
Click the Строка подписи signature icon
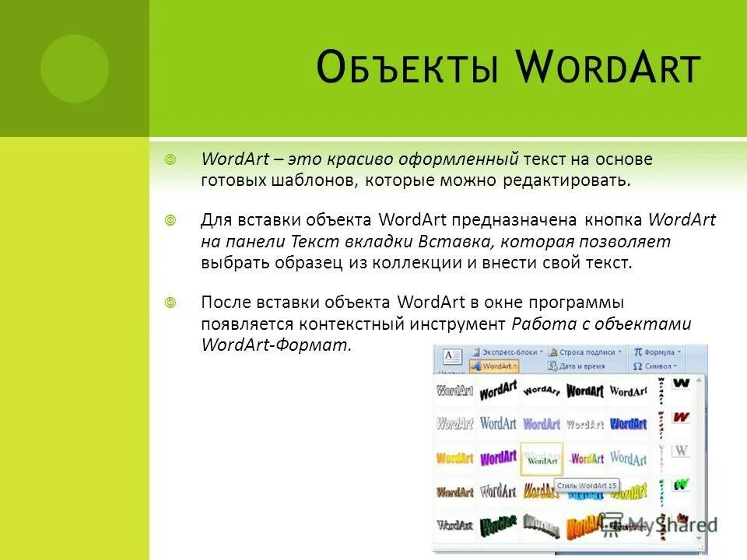coord(553,352)
